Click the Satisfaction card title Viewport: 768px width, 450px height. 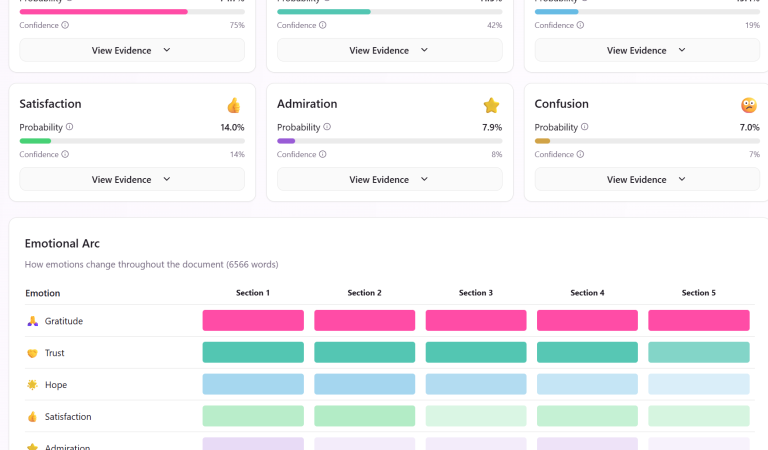click(50, 104)
